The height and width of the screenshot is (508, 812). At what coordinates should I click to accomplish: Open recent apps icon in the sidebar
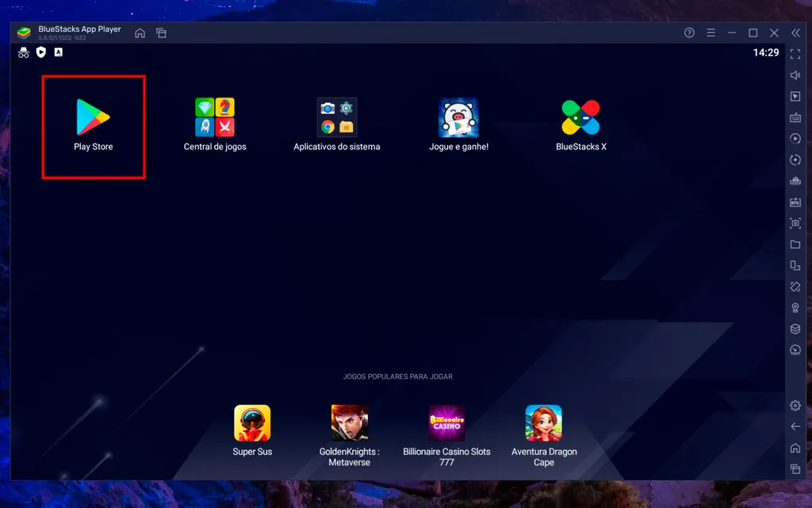[x=795, y=469]
